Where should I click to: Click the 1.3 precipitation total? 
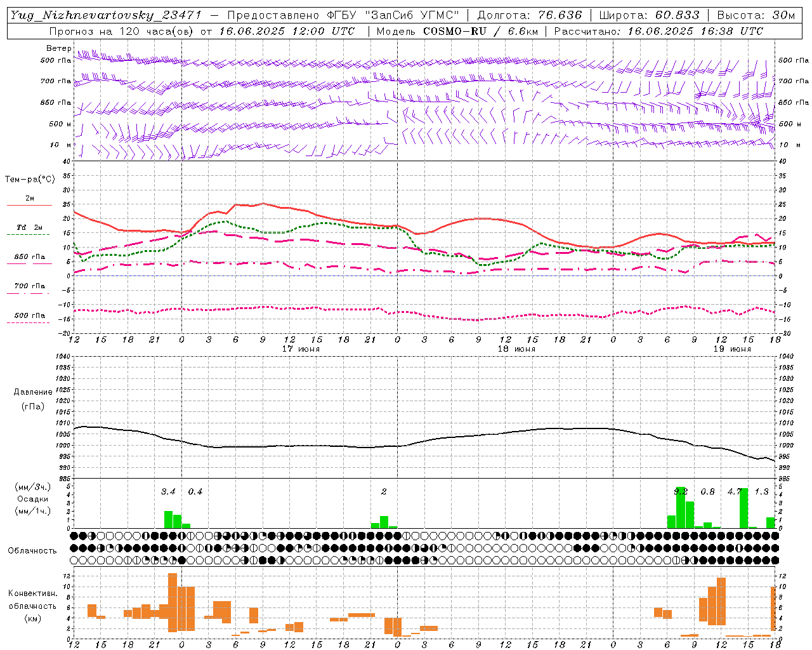[762, 492]
